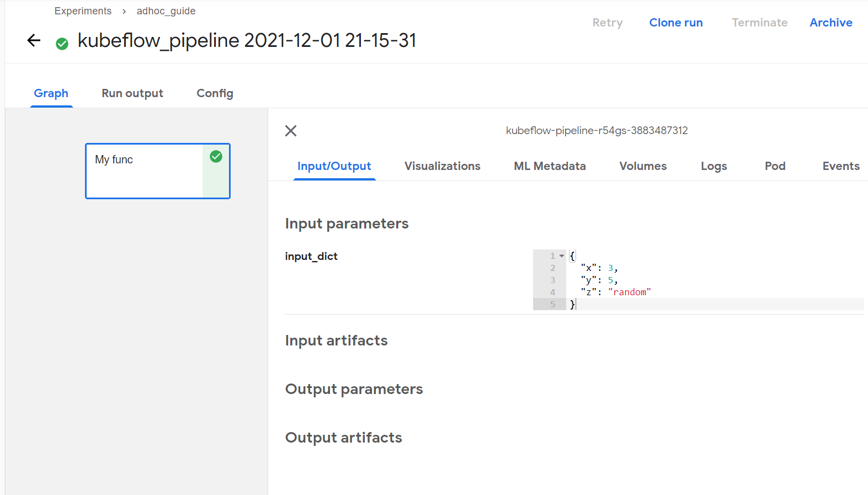View the Volumes tab
This screenshot has height=495, width=868.
643,166
